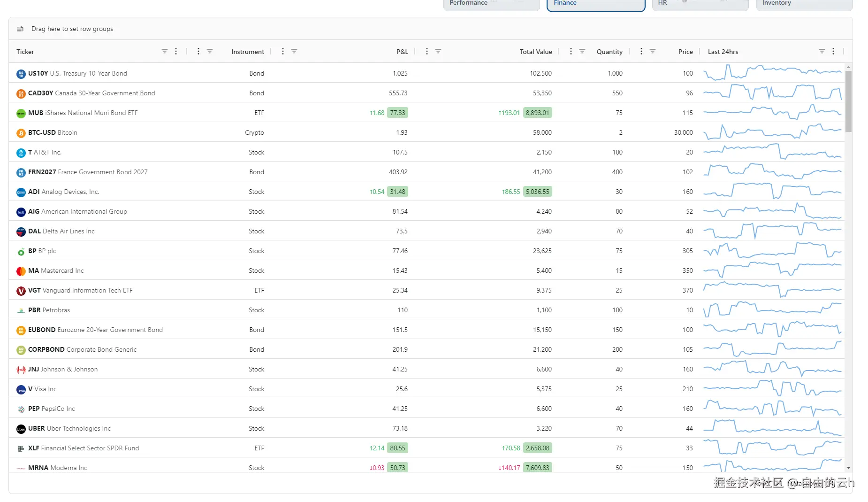Screen dimensions: 868x502
Task: Click the BTC-USD price 30,000
Action: pos(683,132)
